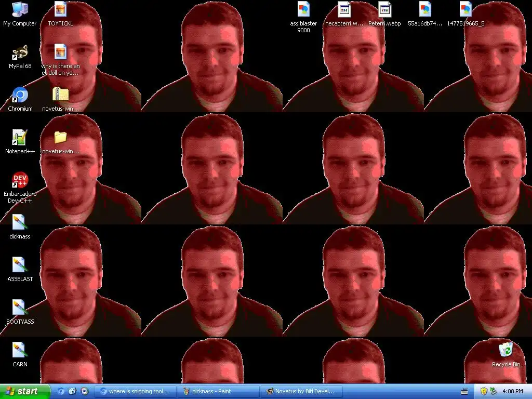Click the 4:08 PM taskbar clock
This screenshot has width=532, height=399.
click(x=512, y=391)
